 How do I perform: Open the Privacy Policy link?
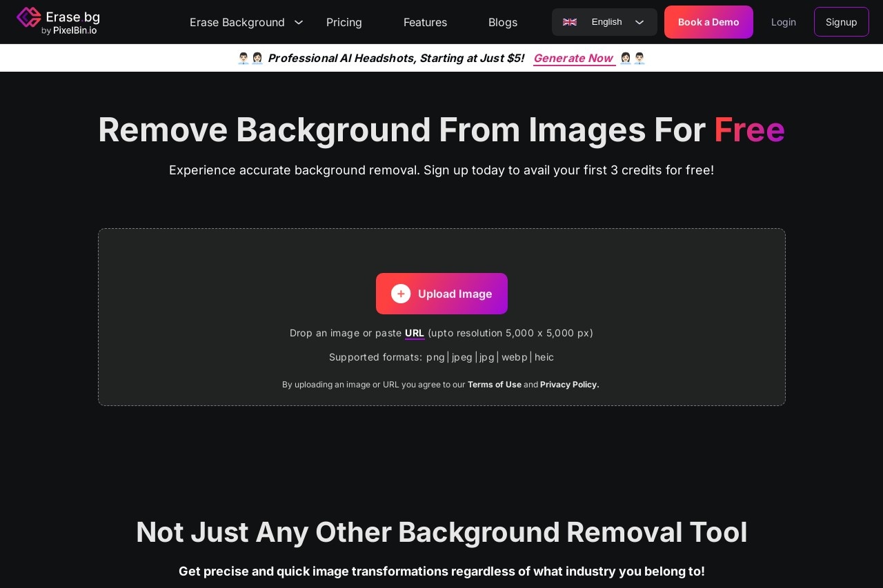tap(569, 385)
